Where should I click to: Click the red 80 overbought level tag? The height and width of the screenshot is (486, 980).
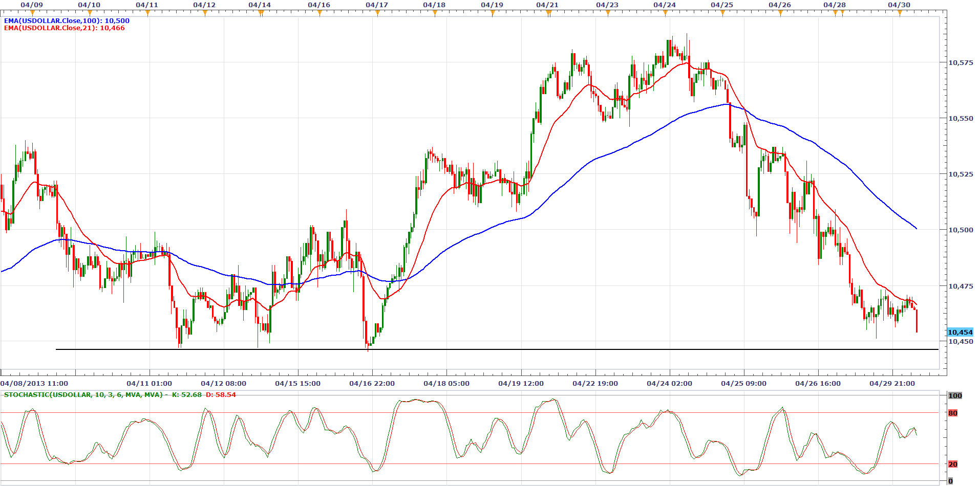(x=952, y=413)
